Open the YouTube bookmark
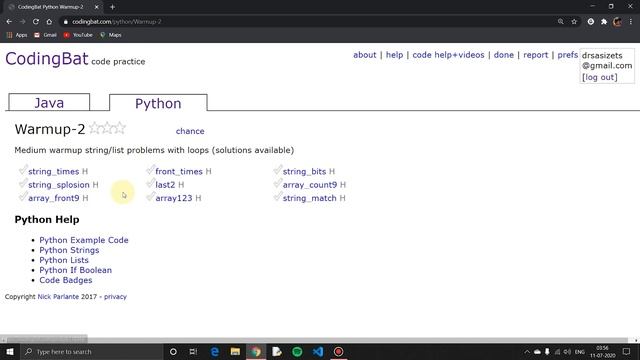Image resolution: width=640 pixels, height=360 pixels. click(x=78, y=35)
